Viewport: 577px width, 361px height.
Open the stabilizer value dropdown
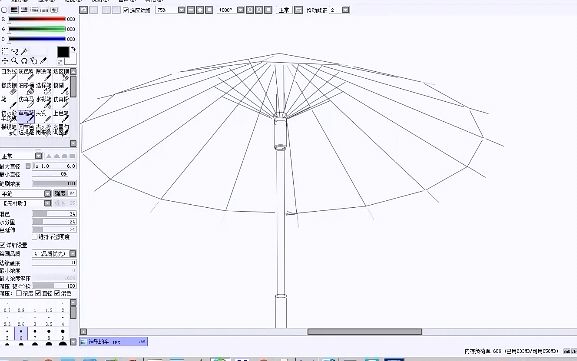[x=346, y=10]
